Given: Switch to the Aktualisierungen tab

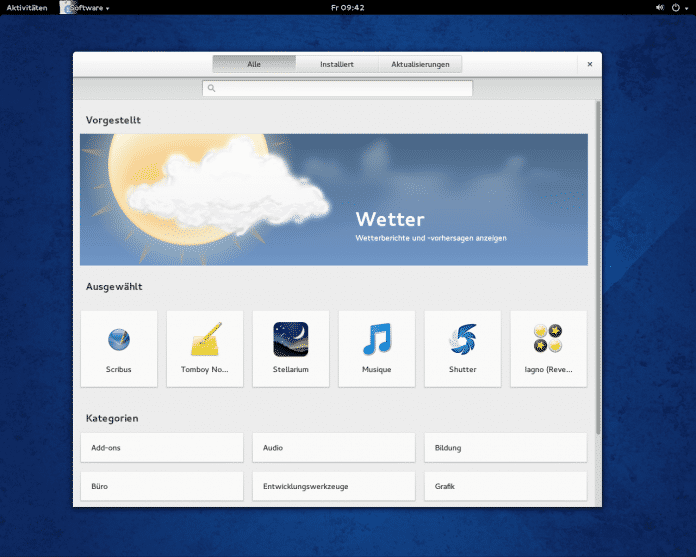Looking at the screenshot, I should 420,64.
